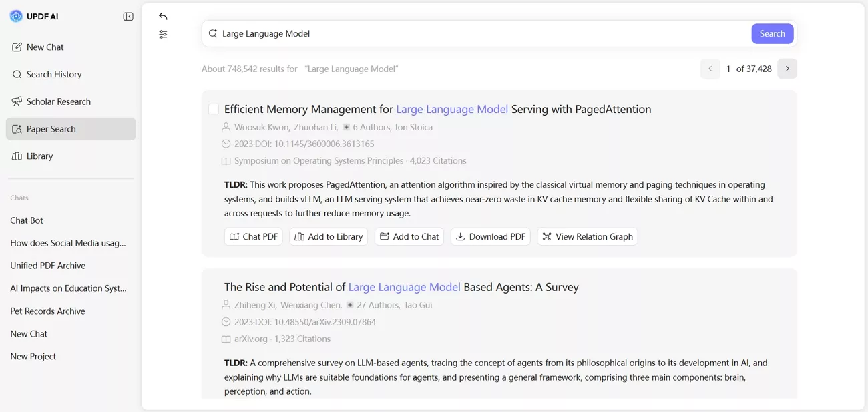
Task: Open search filters via the sliders icon
Action: (163, 34)
